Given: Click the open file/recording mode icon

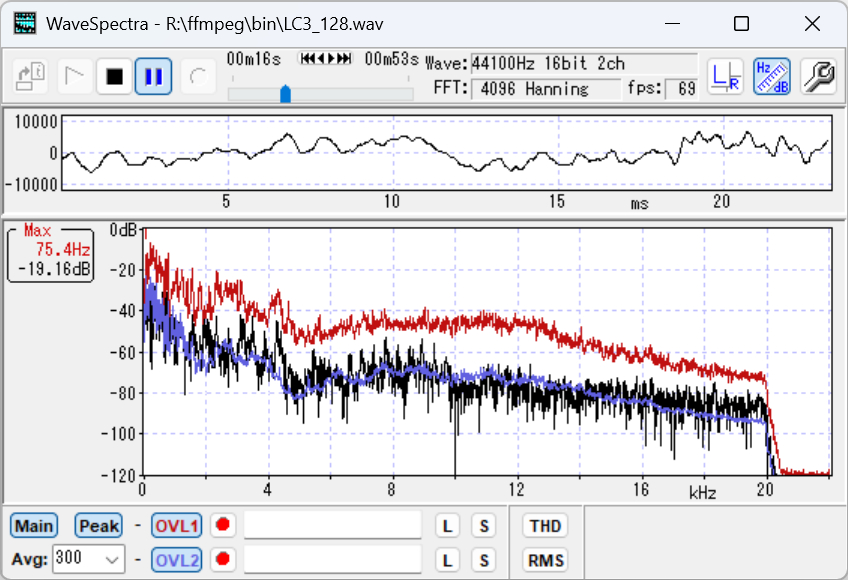Looking at the screenshot, I should click(x=30, y=76).
